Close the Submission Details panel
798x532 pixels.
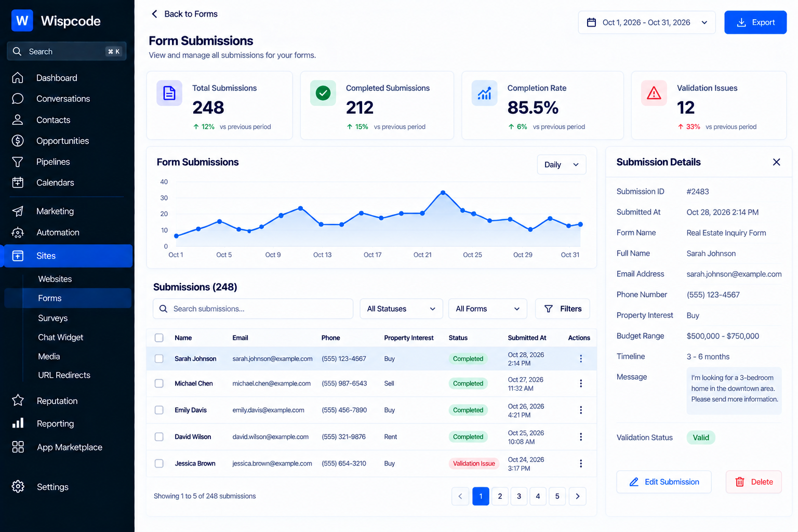pyautogui.click(x=776, y=162)
